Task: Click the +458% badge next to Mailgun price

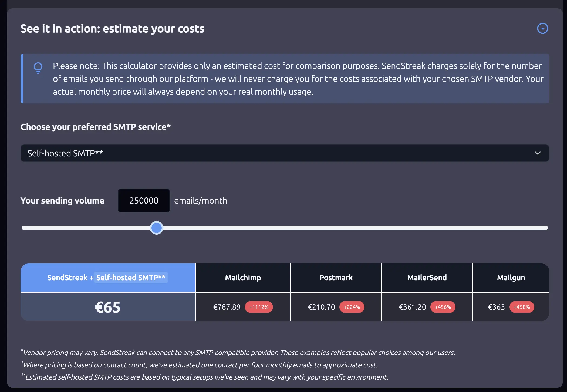Action: (522, 307)
